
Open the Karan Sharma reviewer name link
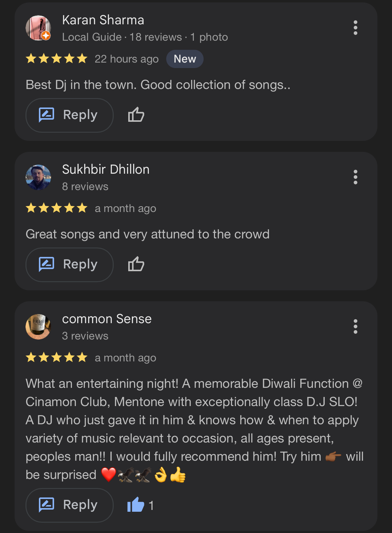click(103, 20)
